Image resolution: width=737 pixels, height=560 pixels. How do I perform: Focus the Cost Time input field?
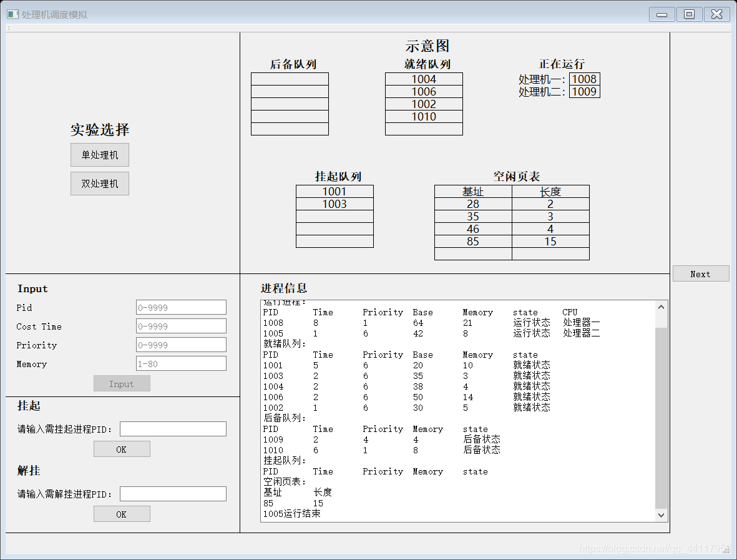[181, 327]
